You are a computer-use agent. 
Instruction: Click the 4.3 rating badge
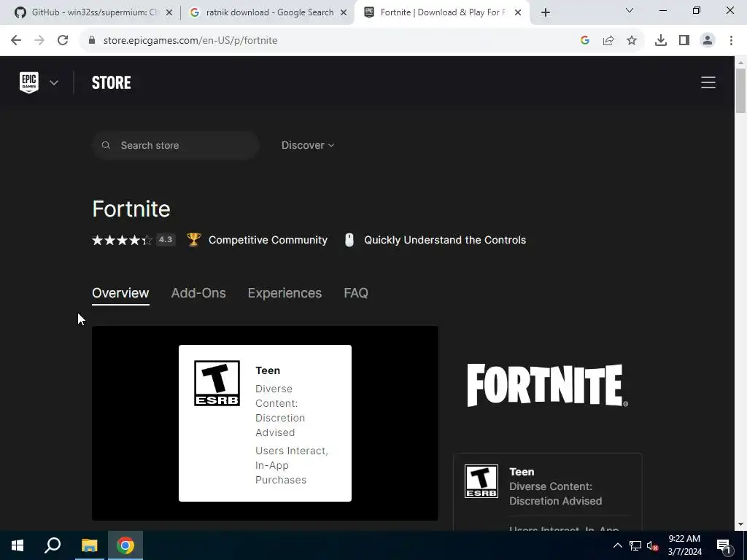(166, 239)
